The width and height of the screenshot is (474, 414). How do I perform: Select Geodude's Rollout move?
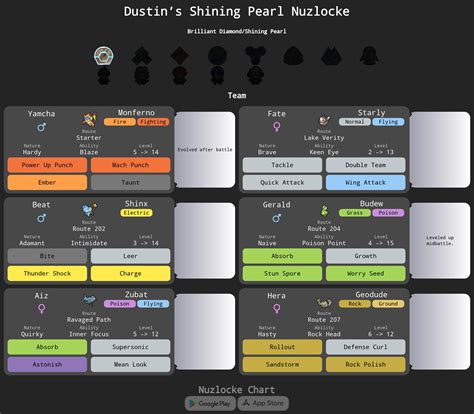pos(282,347)
